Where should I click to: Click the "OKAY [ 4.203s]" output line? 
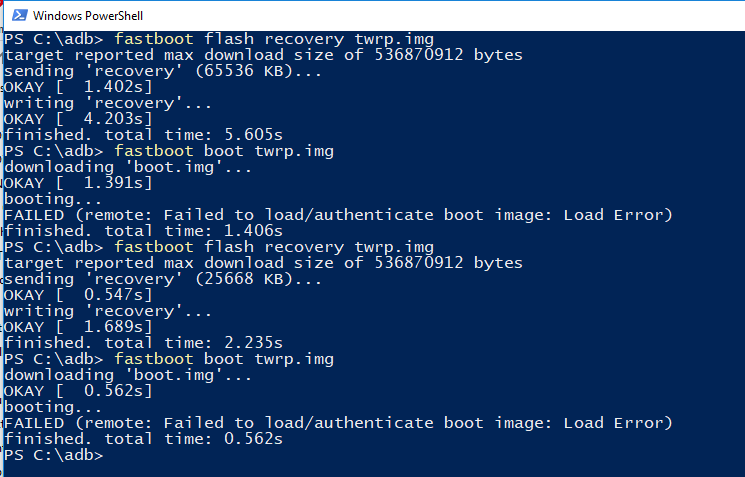point(78,119)
